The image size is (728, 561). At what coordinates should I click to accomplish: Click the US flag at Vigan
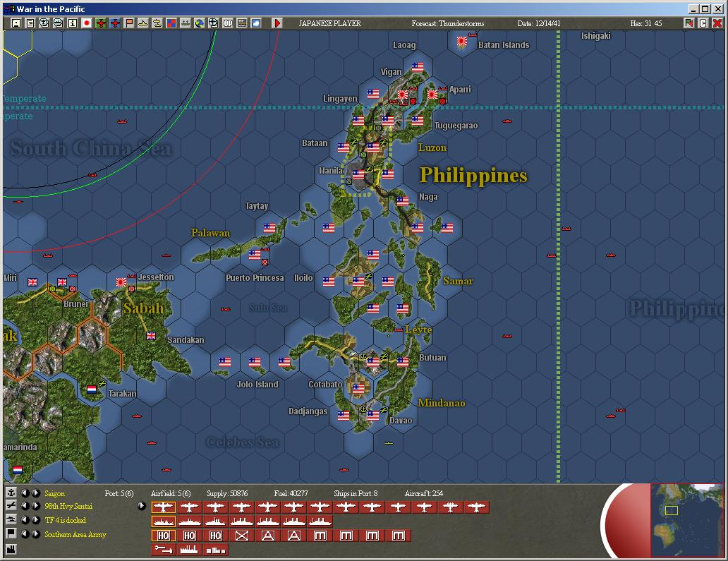pos(418,67)
